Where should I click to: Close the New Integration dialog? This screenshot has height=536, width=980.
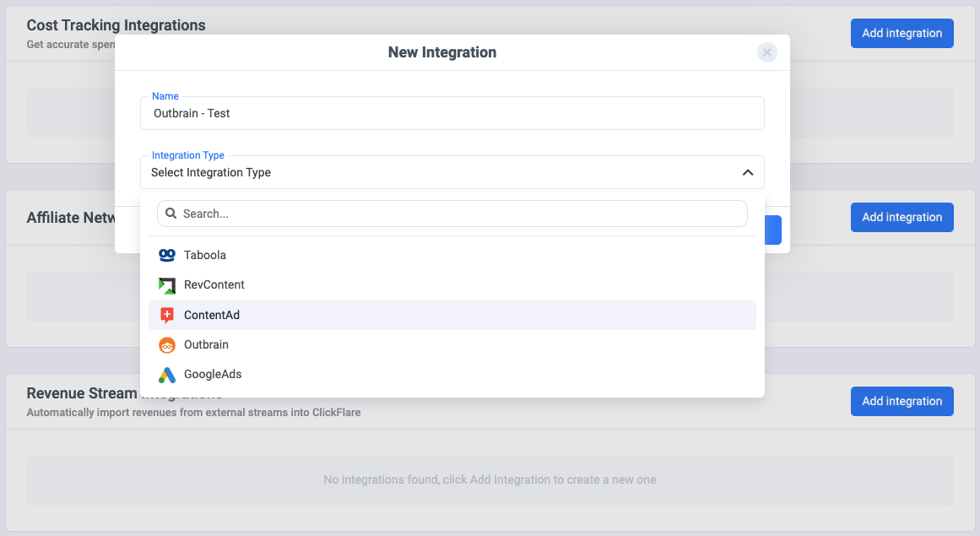pyautogui.click(x=767, y=52)
